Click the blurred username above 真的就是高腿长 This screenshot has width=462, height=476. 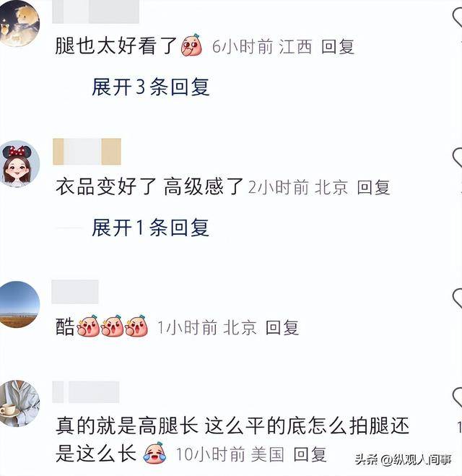click(x=86, y=392)
